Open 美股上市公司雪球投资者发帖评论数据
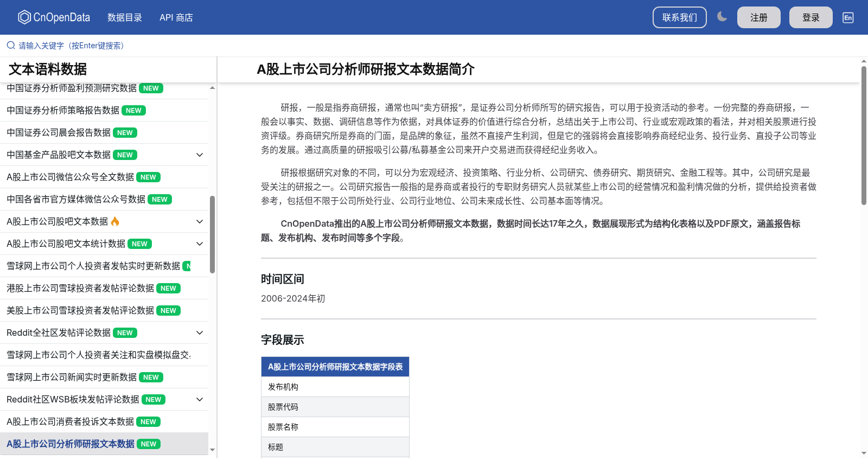 point(80,310)
